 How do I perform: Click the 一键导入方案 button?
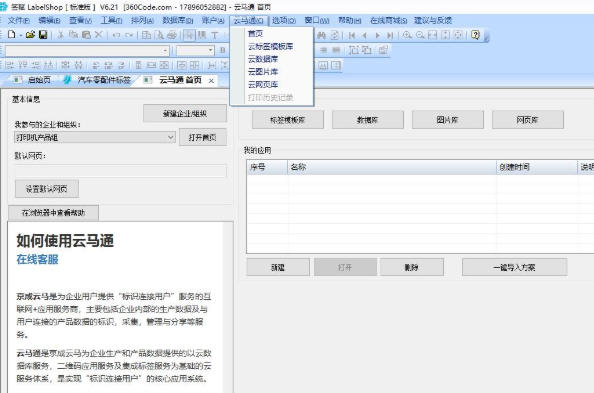point(514,268)
